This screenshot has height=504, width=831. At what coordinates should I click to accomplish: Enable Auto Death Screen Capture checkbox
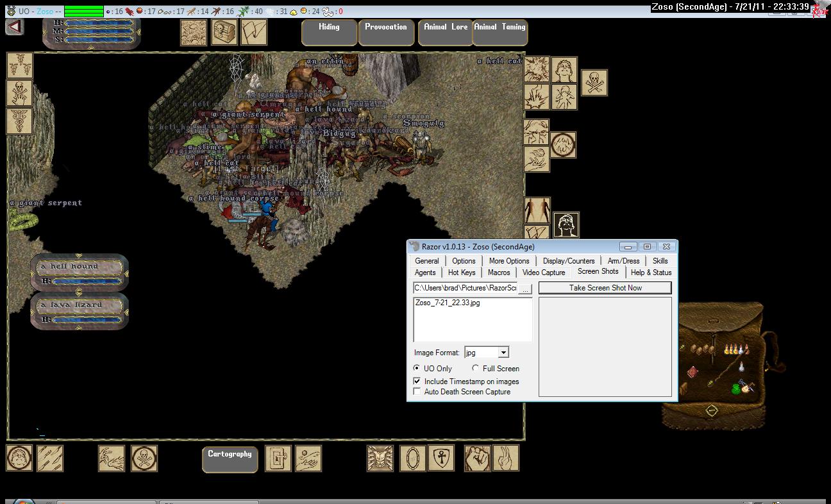[417, 392]
